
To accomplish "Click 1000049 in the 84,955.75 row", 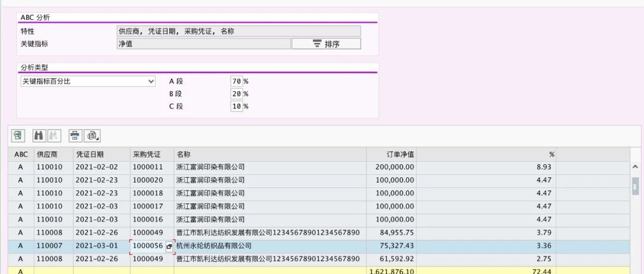I will (152, 233).
